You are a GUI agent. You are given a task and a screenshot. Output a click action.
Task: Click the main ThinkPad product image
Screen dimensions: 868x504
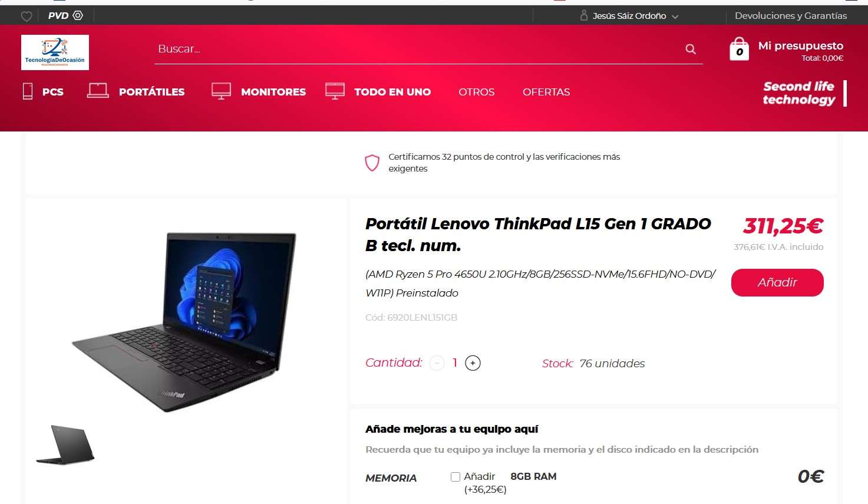[x=184, y=321]
